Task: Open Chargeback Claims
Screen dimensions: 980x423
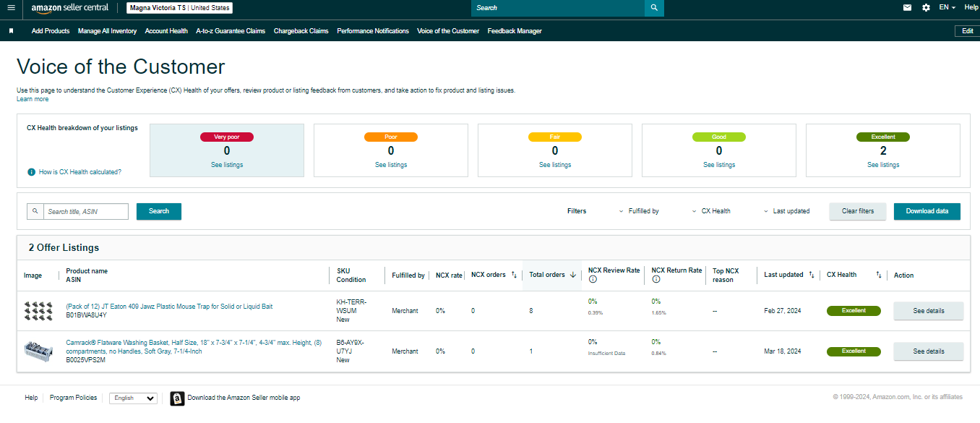Action: 301,31
